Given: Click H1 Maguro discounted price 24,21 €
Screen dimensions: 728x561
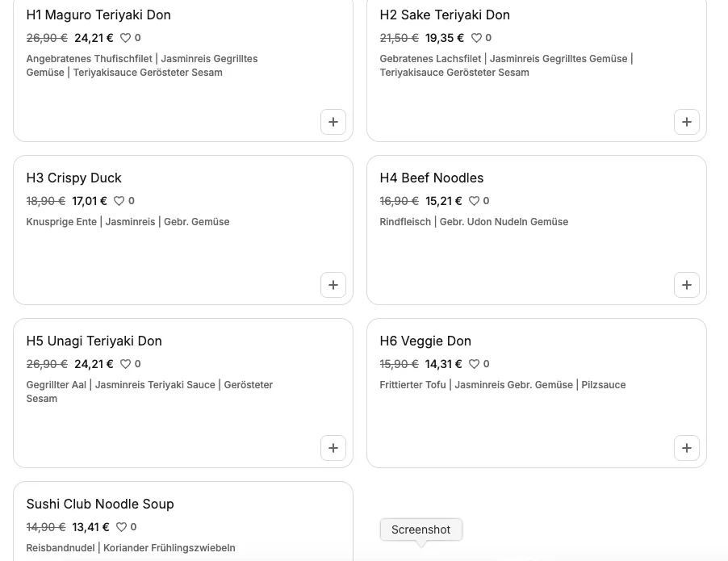Looking at the screenshot, I should pyautogui.click(x=94, y=38).
